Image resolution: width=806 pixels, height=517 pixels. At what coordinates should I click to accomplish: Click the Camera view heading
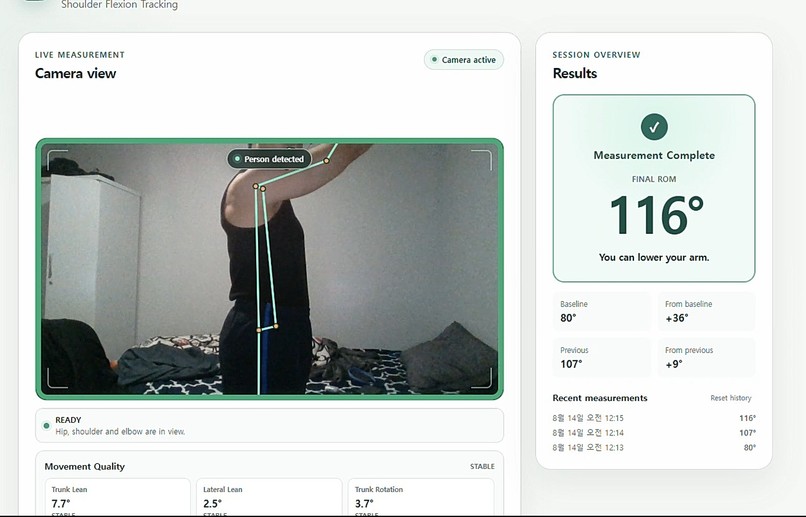(x=76, y=73)
